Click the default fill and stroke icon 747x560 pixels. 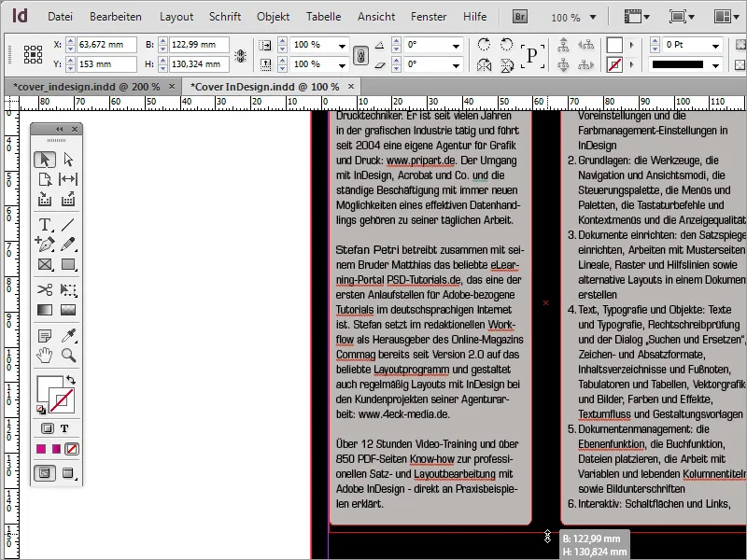41,410
